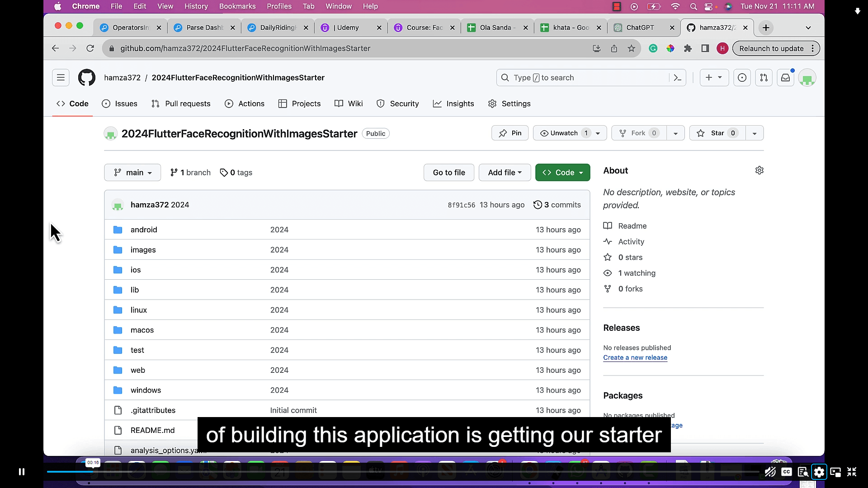Pin the repository
868x488 pixels.
click(509, 133)
